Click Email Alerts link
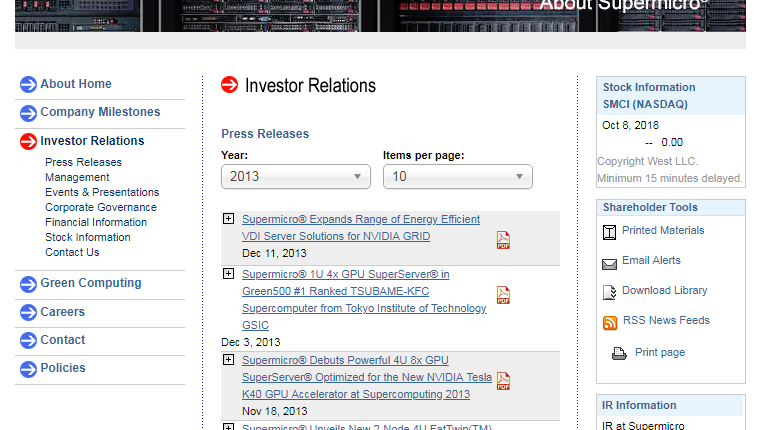The width and height of the screenshot is (759, 430). 651,261
